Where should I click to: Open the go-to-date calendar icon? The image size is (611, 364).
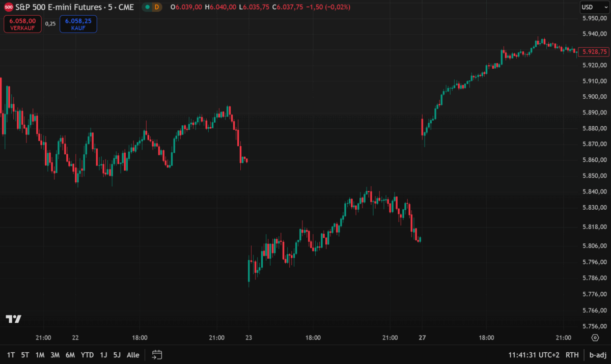point(157,355)
